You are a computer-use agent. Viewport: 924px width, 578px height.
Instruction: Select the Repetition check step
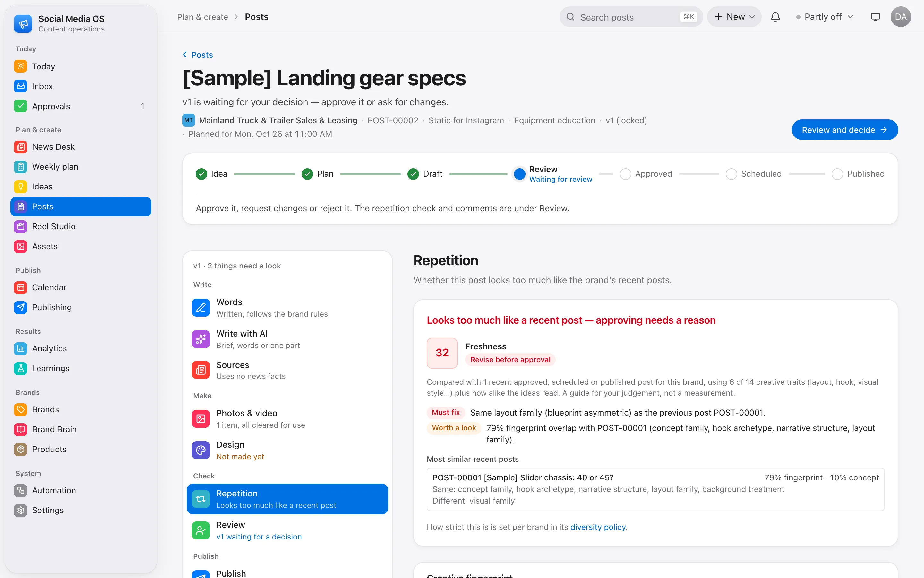pos(287,499)
